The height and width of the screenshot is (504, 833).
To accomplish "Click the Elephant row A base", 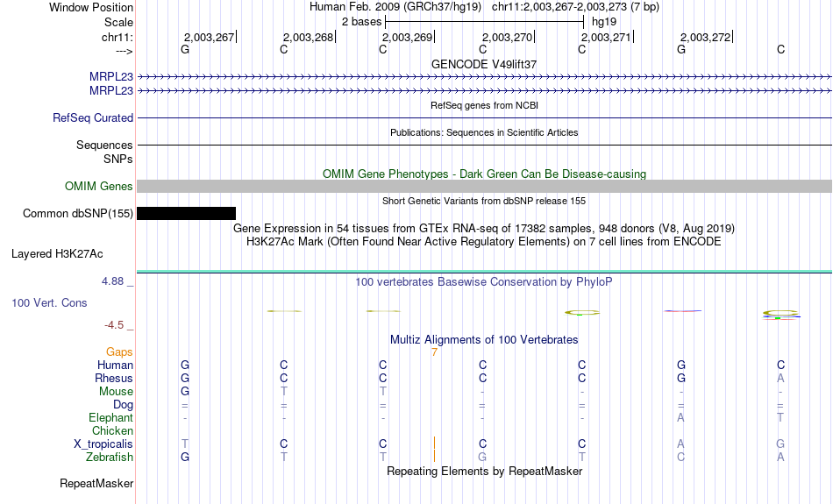I will coord(680,418).
